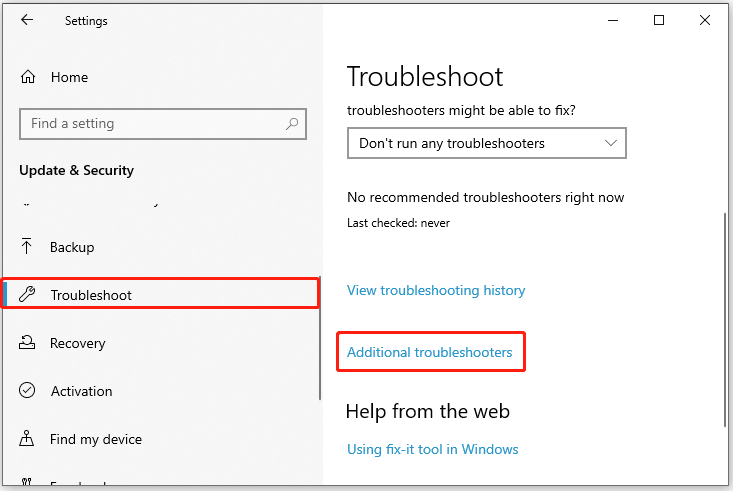Image resolution: width=733 pixels, height=491 pixels.
Task: Click the sidebar vertical scrollbar
Action: tap(320, 338)
